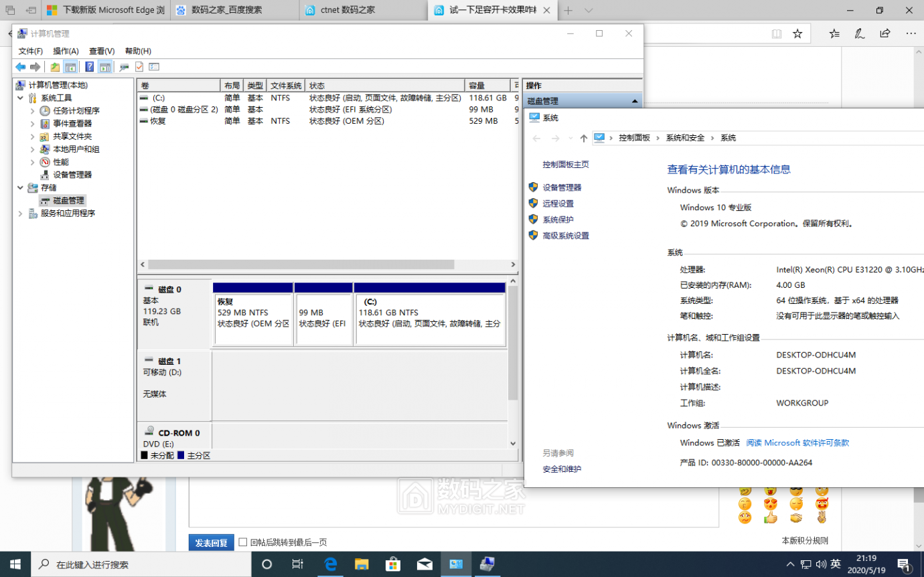The width and height of the screenshot is (924, 577).
Task: Click 系统和安全 in System breadcrumb
Action: (685, 138)
